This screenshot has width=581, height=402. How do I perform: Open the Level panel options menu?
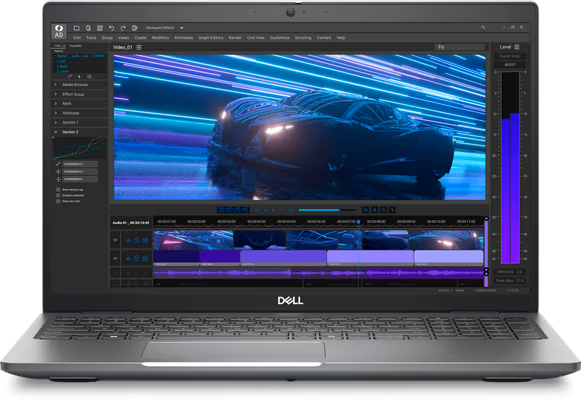(517, 47)
